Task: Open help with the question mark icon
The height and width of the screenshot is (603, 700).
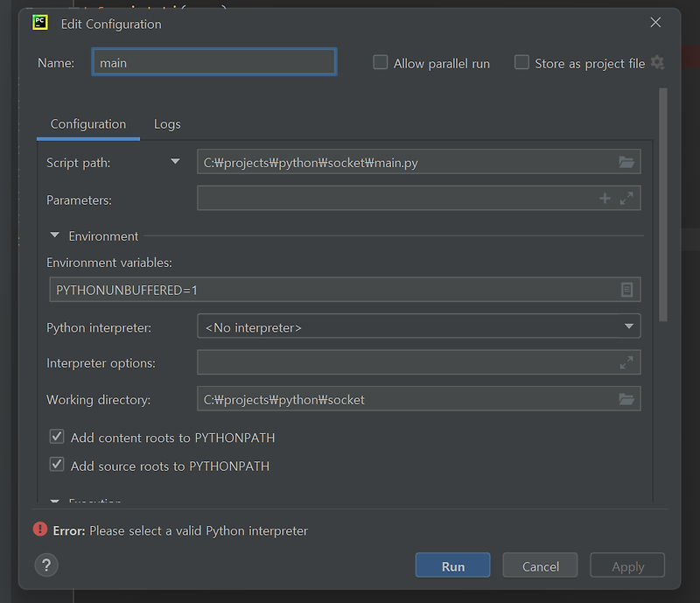Action: [46, 565]
